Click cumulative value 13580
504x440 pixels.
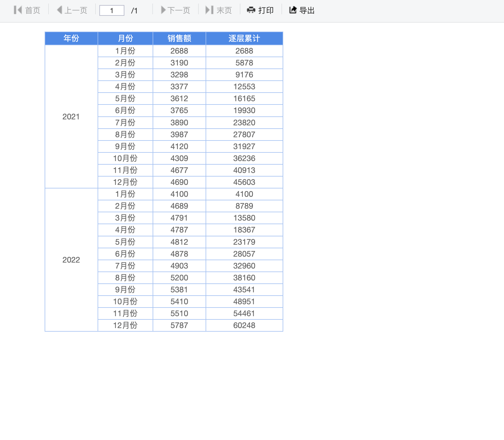tap(244, 218)
